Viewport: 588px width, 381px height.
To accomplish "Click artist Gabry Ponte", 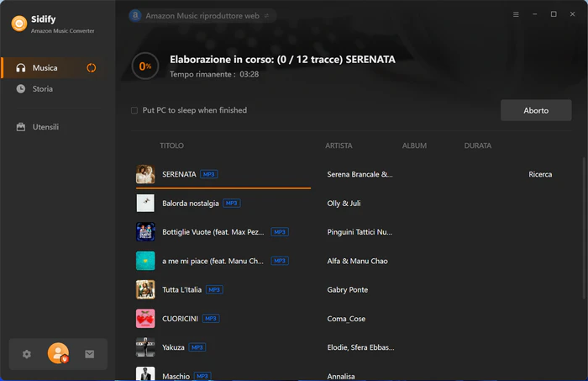I will (x=348, y=290).
